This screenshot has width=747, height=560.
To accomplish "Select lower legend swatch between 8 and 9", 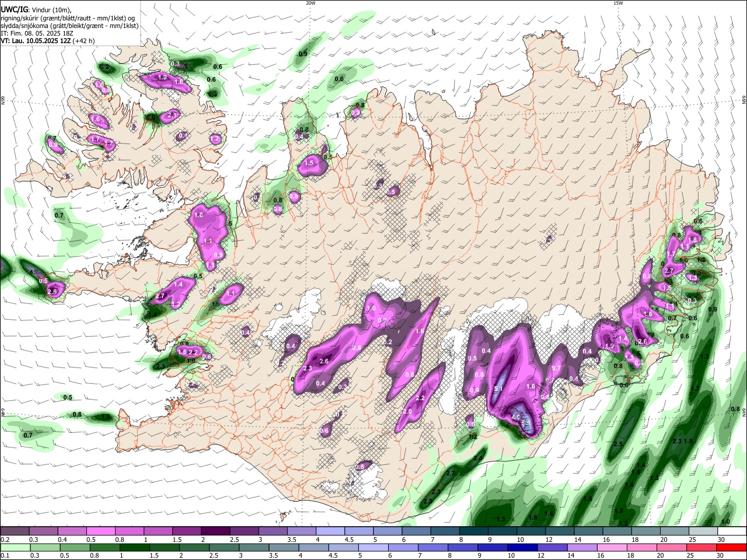I will pos(462,547).
